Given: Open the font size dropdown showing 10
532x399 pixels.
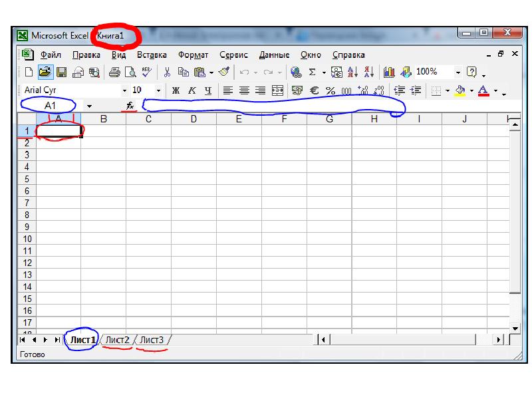Looking at the screenshot, I should (x=158, y=90).
